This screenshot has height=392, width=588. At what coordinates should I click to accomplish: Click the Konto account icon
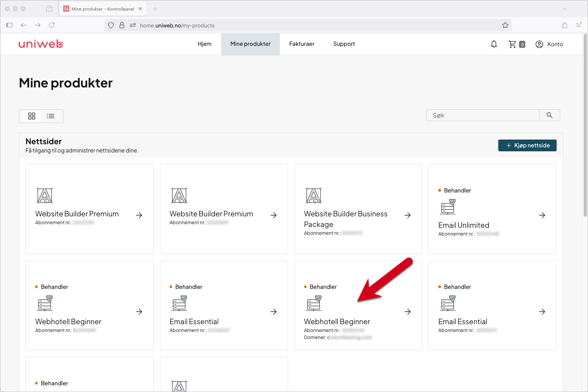(x=539, y=44)
